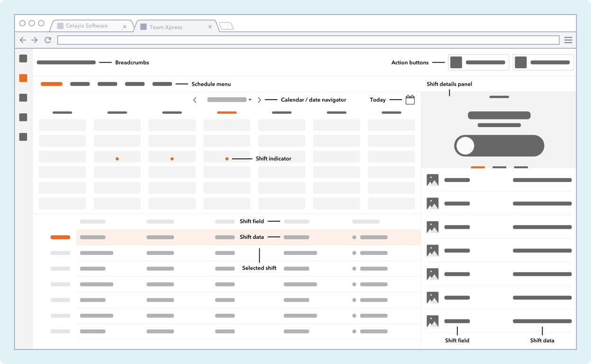This screenshot has height=364, width=591.
Task: Select the orange highlighted day column header
Action: 227,113
